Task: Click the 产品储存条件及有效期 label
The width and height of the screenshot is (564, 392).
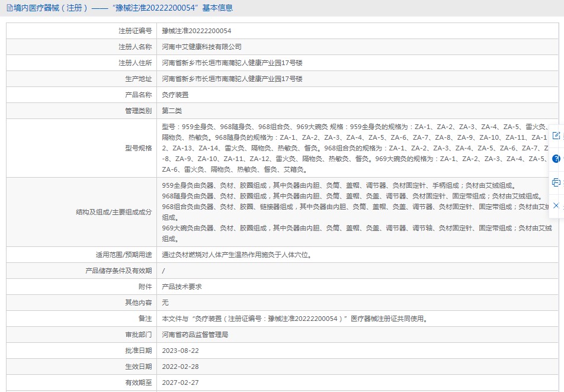Action: coord(118,271)
